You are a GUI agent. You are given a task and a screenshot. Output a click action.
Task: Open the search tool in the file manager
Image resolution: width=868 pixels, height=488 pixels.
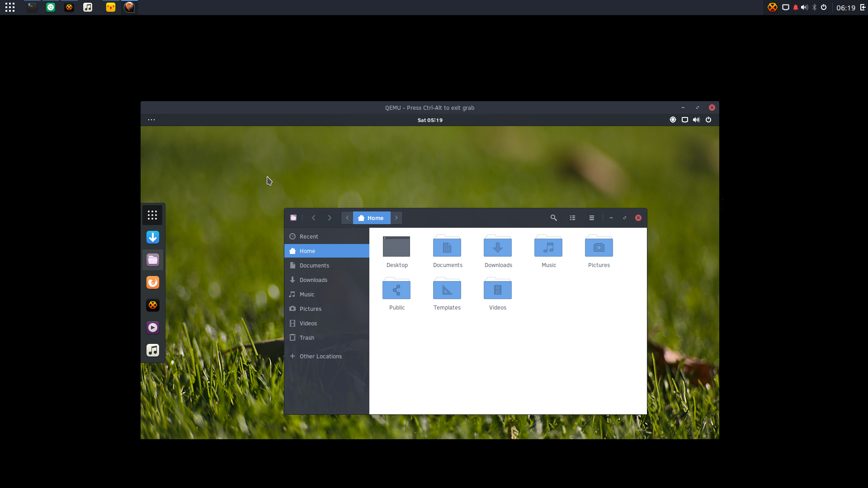553,218
